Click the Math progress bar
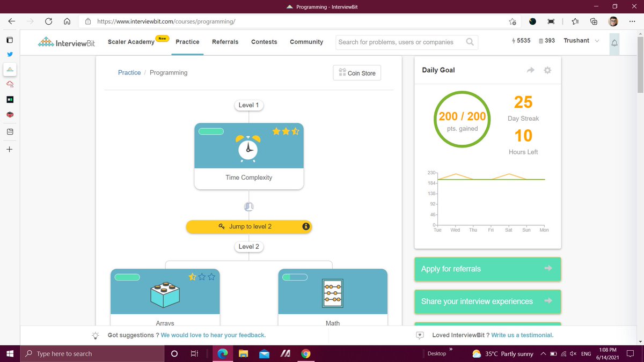The height and width of the screenshot is (362, 644). (295, 277)
